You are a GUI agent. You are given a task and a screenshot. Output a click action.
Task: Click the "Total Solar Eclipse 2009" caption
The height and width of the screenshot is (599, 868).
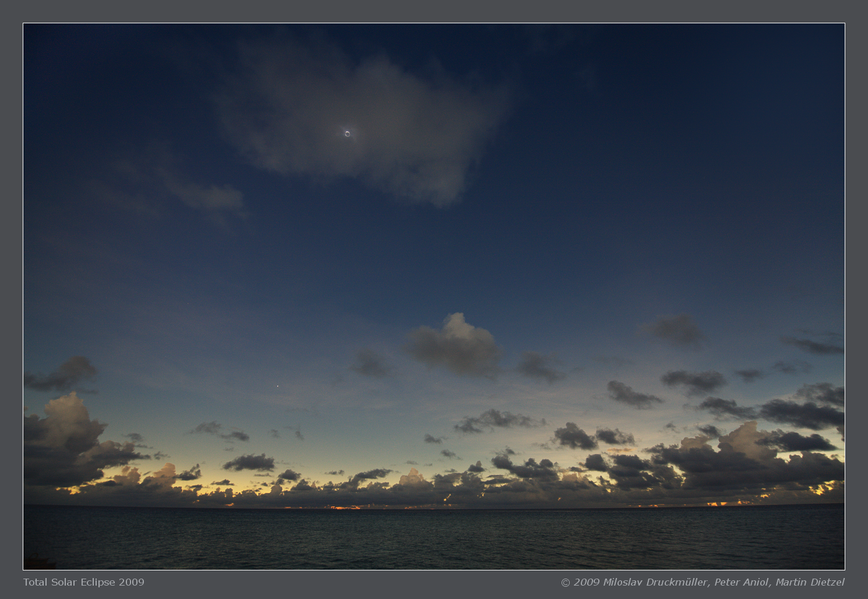pos(83,582)
